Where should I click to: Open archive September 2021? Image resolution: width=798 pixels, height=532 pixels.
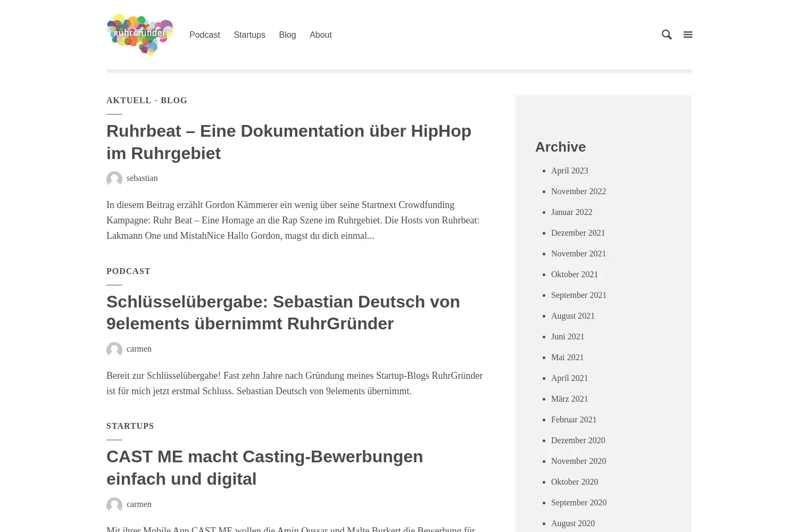point(579,295)
